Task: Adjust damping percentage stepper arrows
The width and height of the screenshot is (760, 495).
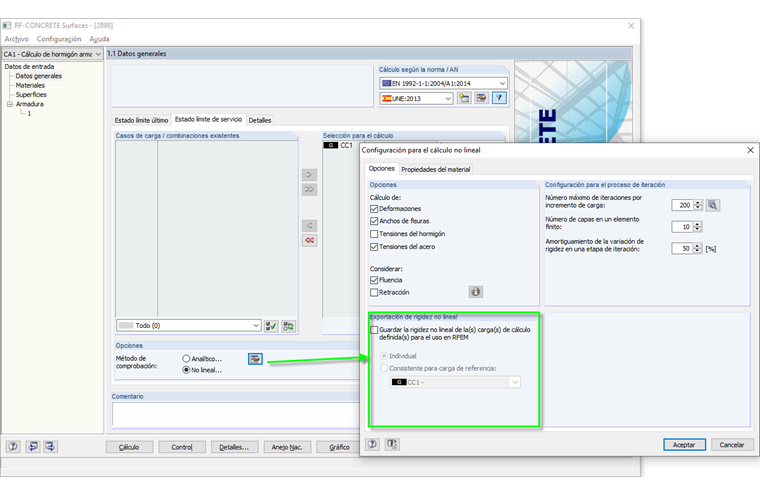Action: [697, 248]
